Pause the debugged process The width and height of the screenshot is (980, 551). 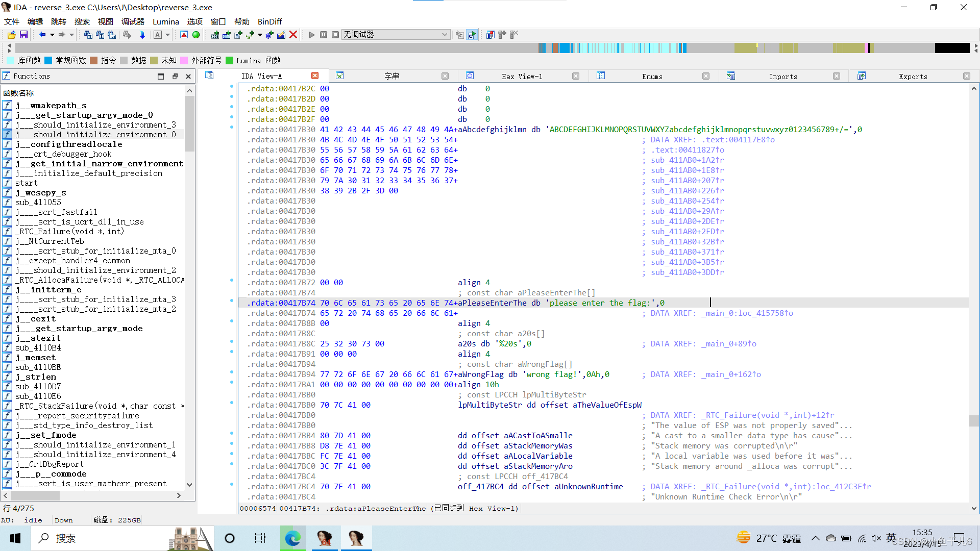324,35
